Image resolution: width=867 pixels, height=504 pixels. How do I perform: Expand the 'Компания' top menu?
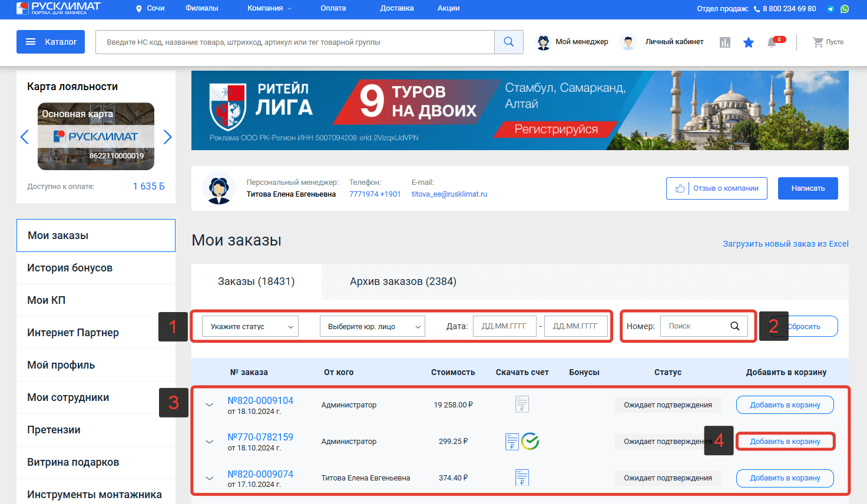click(x=269, y=8)
